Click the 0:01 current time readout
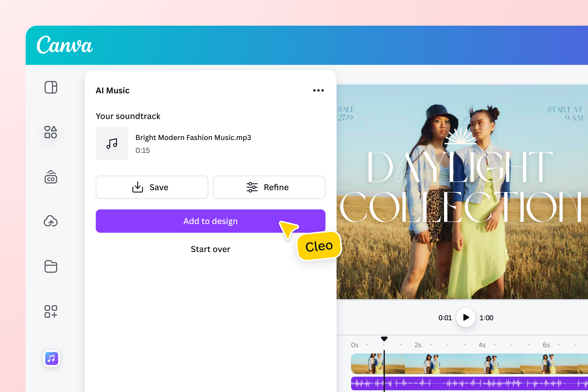The height and width of the screenshot is (392, 588). 445,318
